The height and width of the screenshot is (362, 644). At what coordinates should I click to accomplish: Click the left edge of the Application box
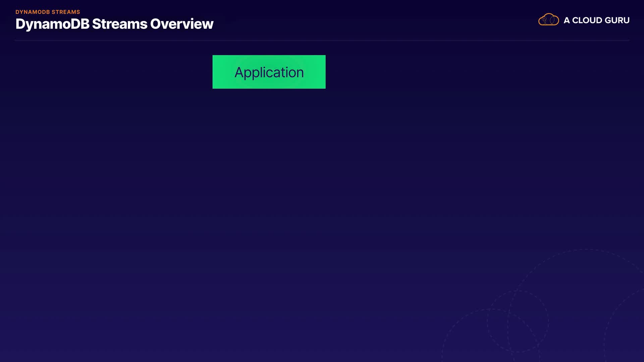tap(214, 72)
